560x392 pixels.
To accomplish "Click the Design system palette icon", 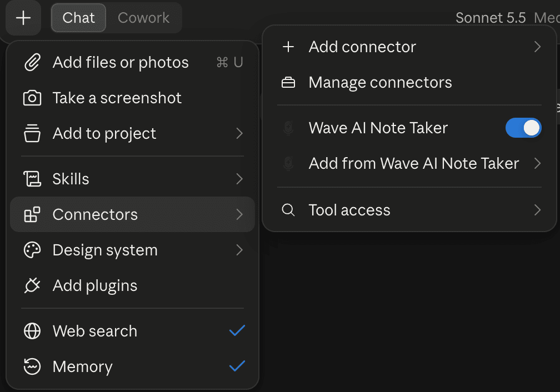I will pyautogui.click(x=32, y=250).
